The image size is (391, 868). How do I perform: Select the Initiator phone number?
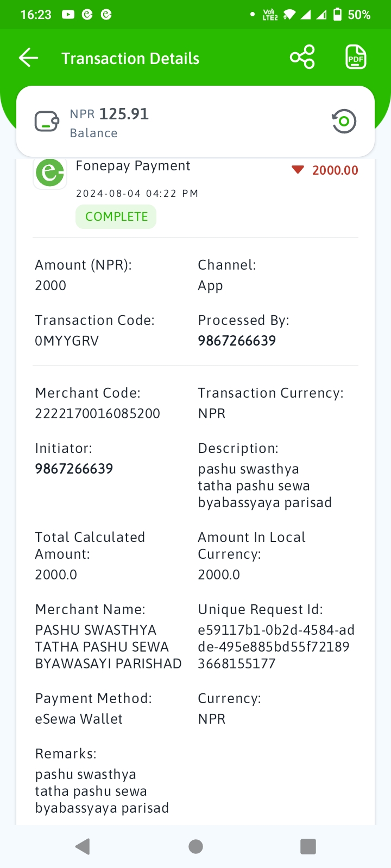click(x=74, y=469)
